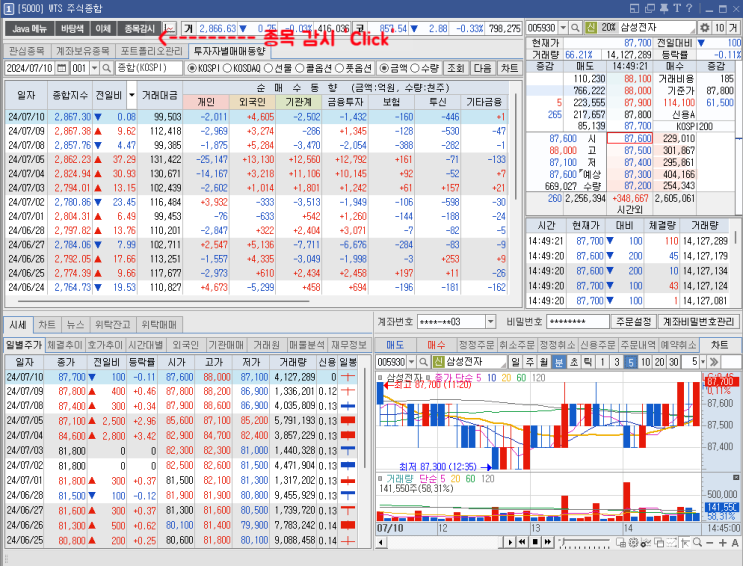Click horizontal scrollbar under investor trend table
This screenshot has width=743, height=566.
(163, 301)
